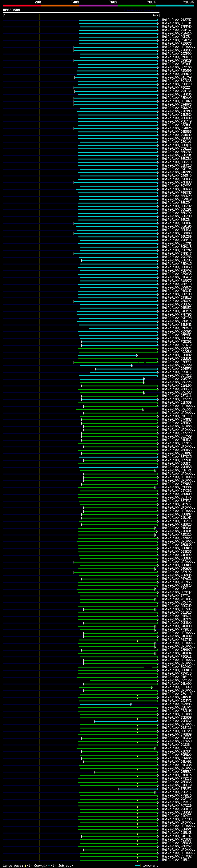The image size is (197, 868).
Task: Open the UniRef100_Q945F6 hit
Action: point(176,369)
